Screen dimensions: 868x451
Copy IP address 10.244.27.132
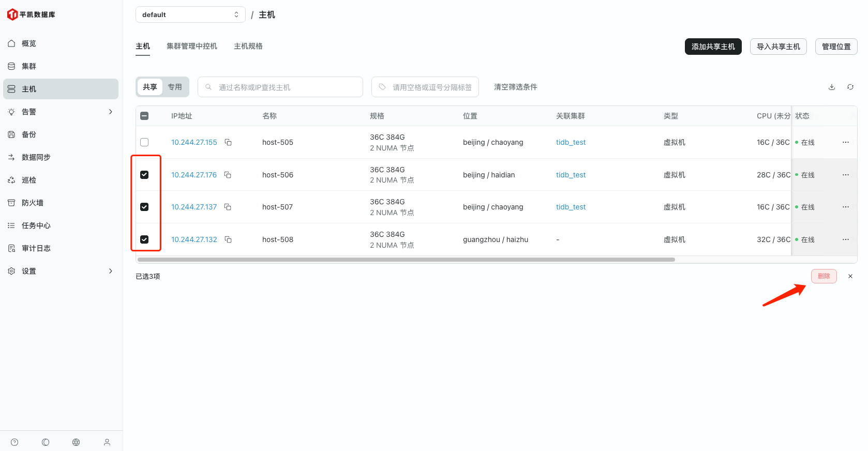tap(228, 239)
